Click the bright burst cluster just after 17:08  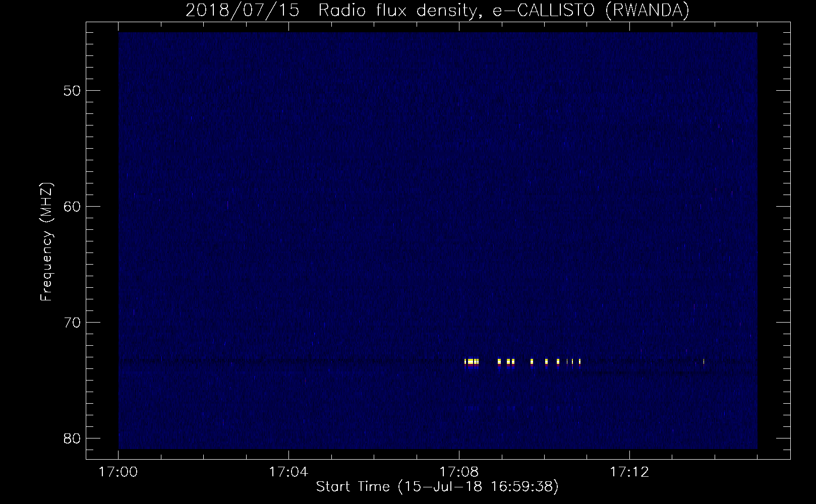coord(472,362)
